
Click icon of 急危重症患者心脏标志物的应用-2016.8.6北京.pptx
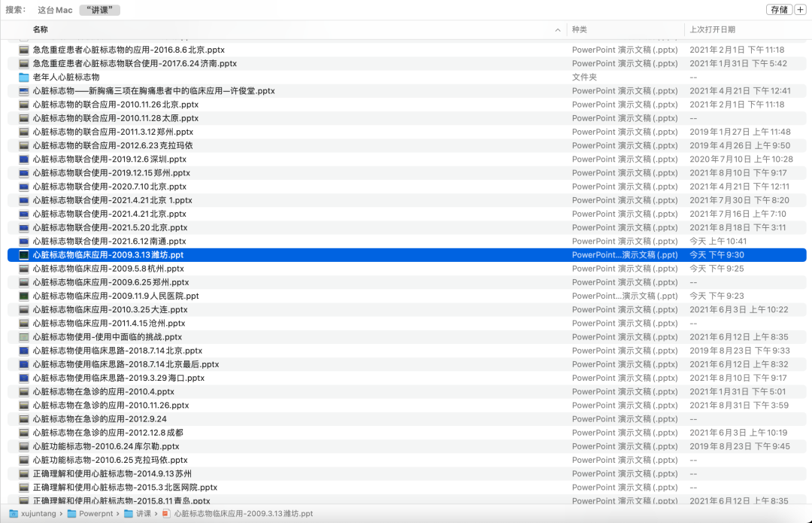point(24,50)
